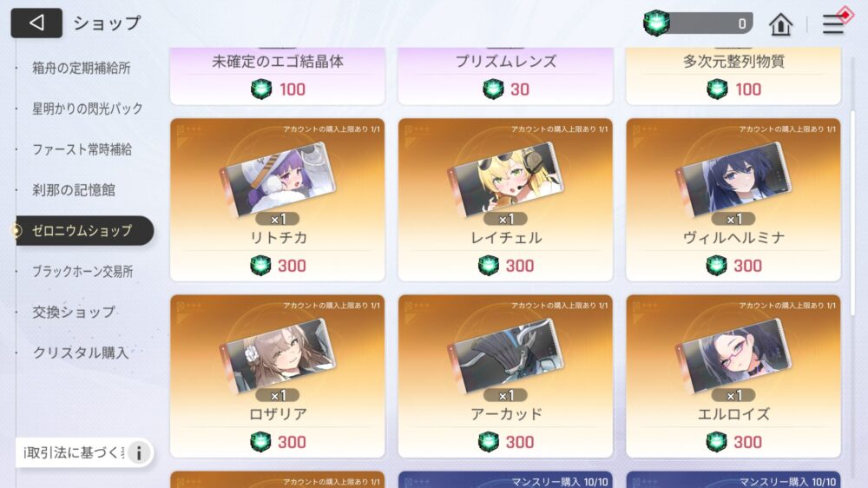Purchase ロザリア for 300
The image size is (868, 488).
pyautogui.click(x=278, y=442)
